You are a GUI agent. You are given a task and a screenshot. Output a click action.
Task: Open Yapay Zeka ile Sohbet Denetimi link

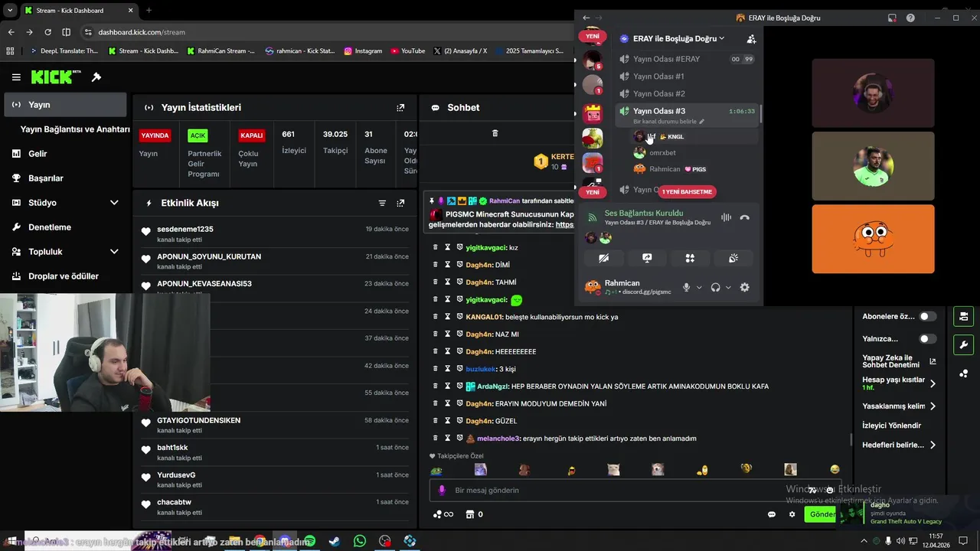899,361
